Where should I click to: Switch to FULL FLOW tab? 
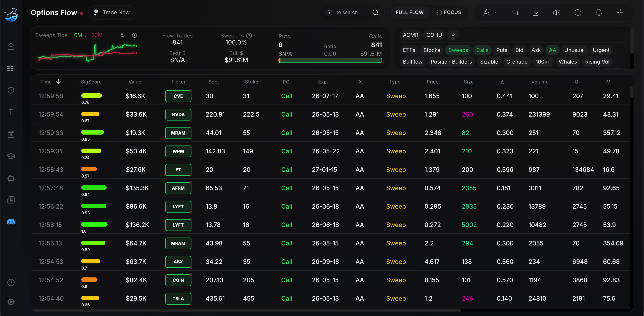click(409, 12)
